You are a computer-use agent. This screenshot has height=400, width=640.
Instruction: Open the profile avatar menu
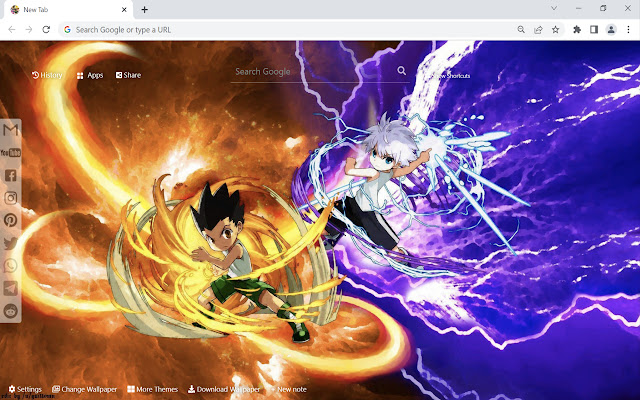tap(611, 29)
